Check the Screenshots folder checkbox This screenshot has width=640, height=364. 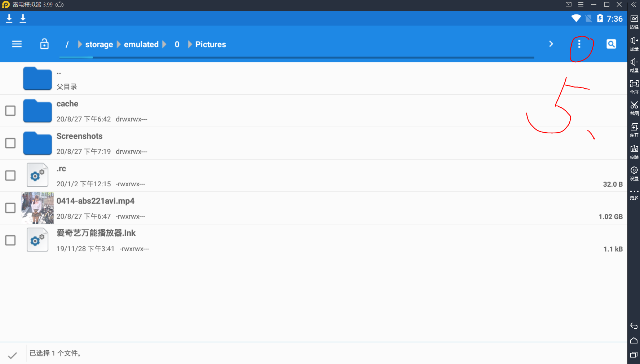tap(10, 143)
